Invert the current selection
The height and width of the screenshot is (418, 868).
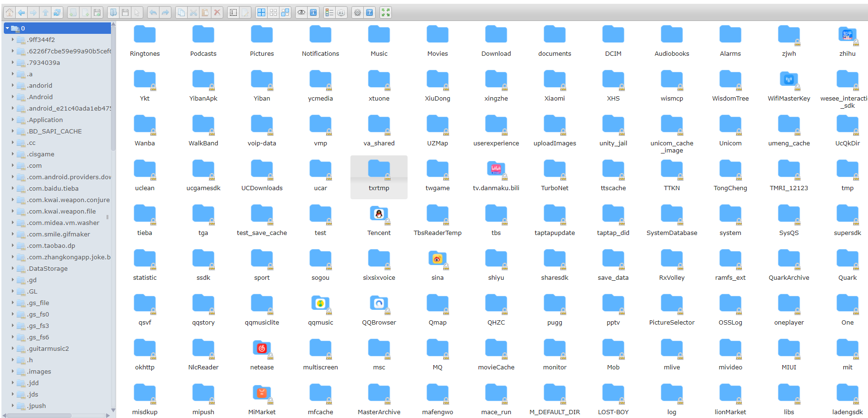pos(285,12)
